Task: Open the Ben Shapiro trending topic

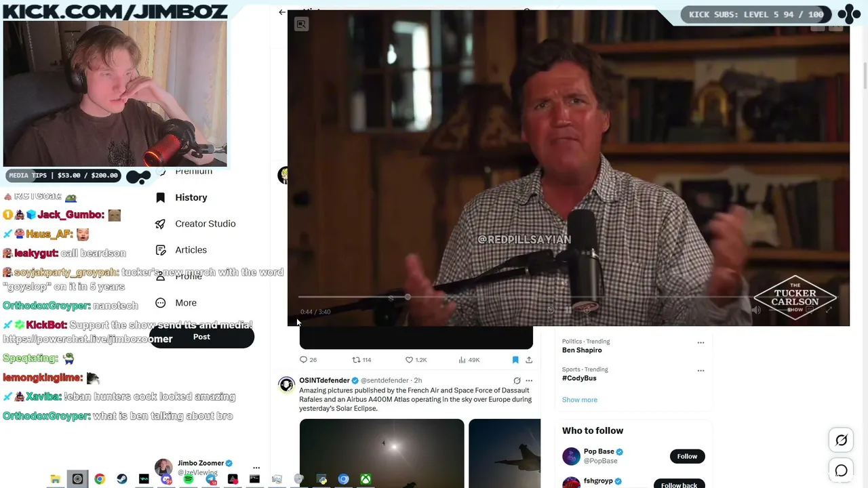Action: 582,350
